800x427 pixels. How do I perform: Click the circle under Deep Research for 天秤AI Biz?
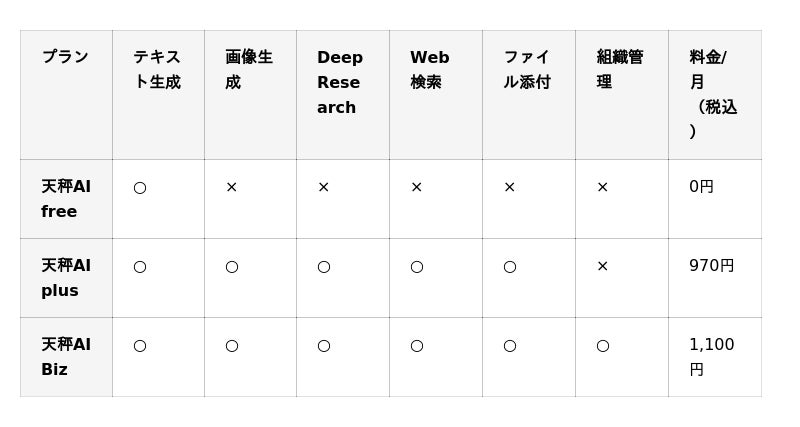pos(323,346)
